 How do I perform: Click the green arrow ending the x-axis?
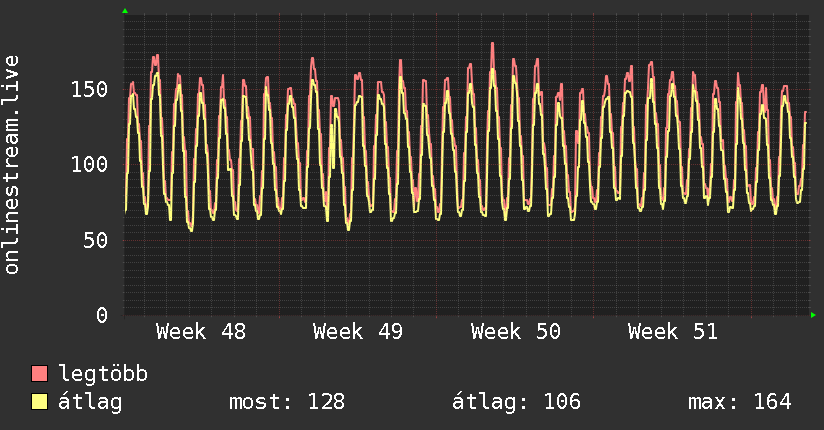(813, 315)
